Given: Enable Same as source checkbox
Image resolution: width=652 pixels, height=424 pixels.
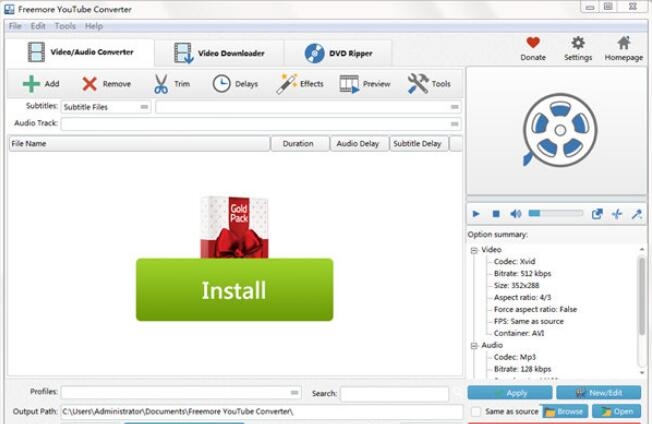Looking at the screenshot, I should click(x=476, y=412).
